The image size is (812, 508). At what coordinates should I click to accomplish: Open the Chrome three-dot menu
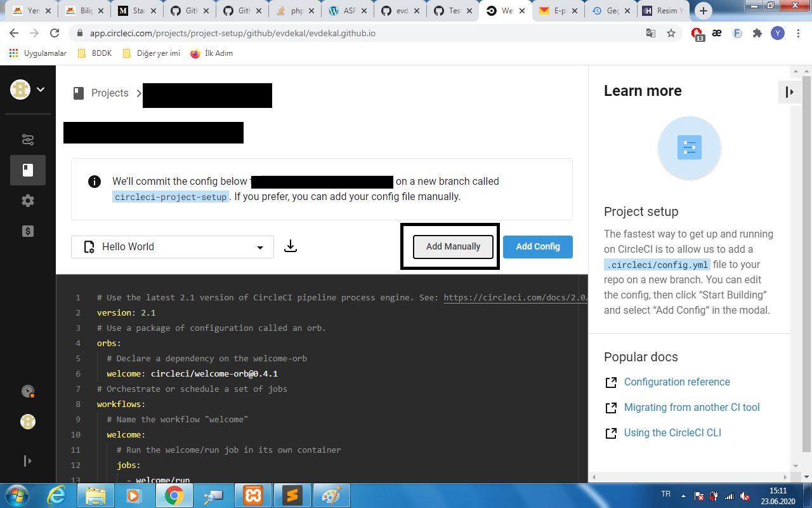(797, 33)
